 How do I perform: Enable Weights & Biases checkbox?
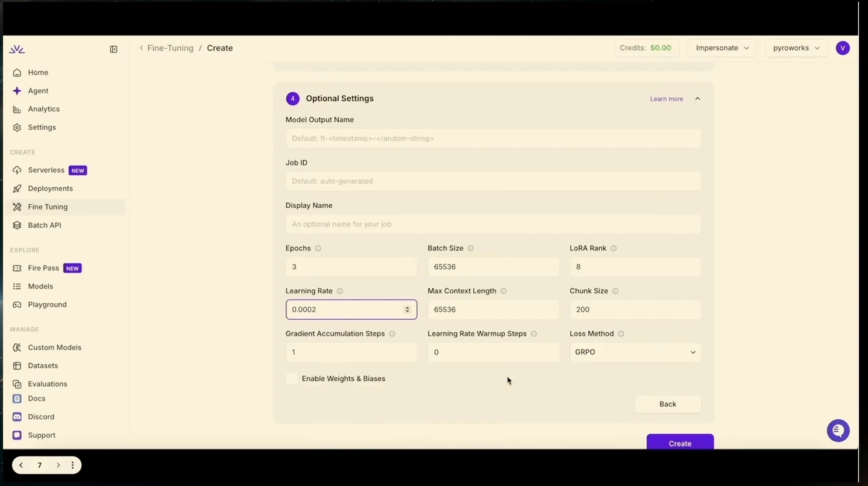(x=292, y=379)
